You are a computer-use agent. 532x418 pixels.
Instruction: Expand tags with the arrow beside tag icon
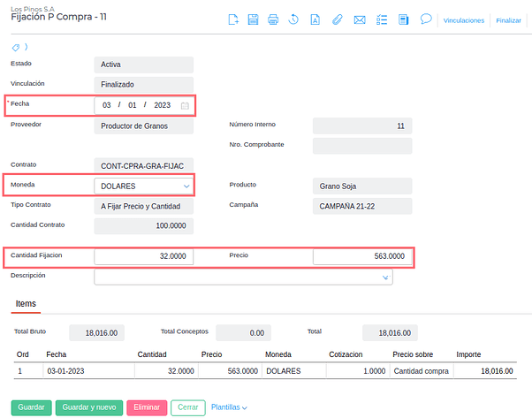point(27,47)
